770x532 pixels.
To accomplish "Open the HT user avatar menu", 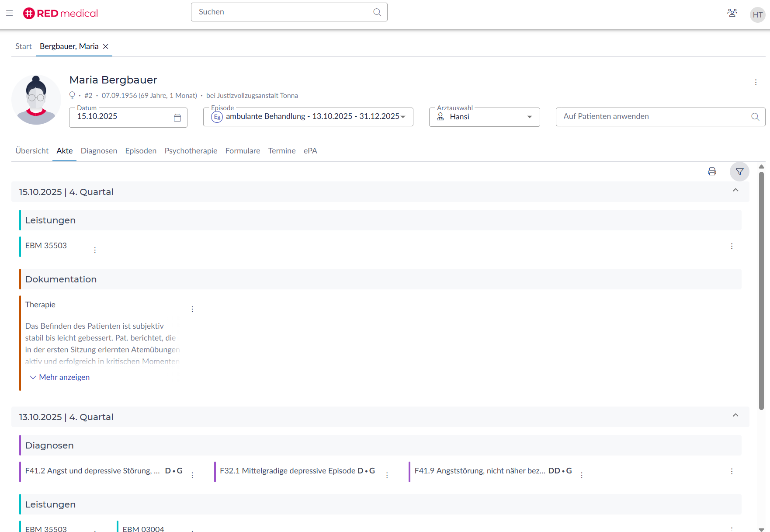I will click(x=757, y=15).
